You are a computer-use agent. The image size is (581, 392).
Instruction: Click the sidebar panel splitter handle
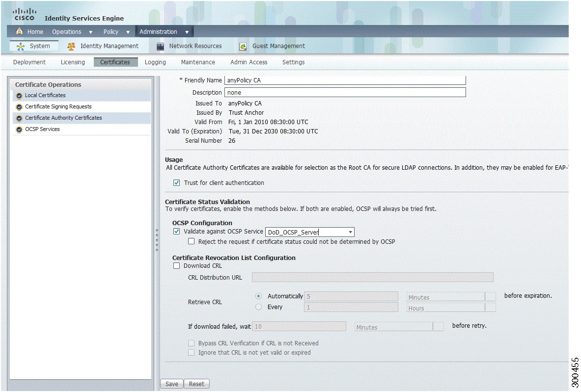click(157, 240)
